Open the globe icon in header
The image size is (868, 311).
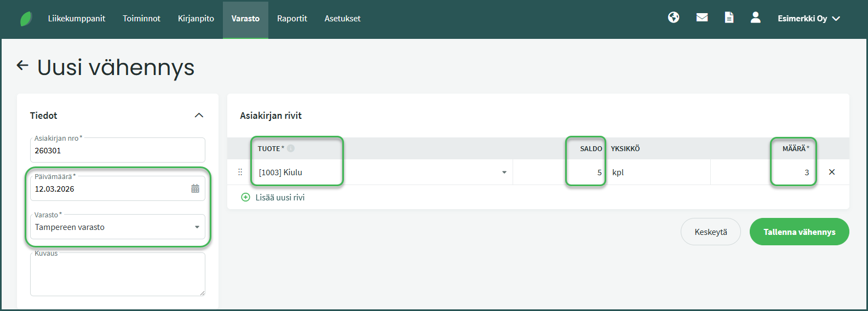coord(674,18)
